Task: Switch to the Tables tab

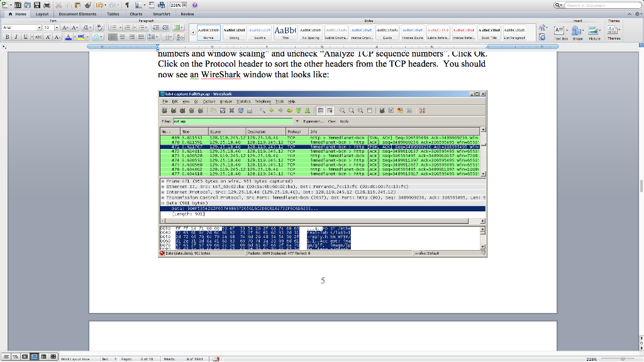Action: tap(113, 14)
